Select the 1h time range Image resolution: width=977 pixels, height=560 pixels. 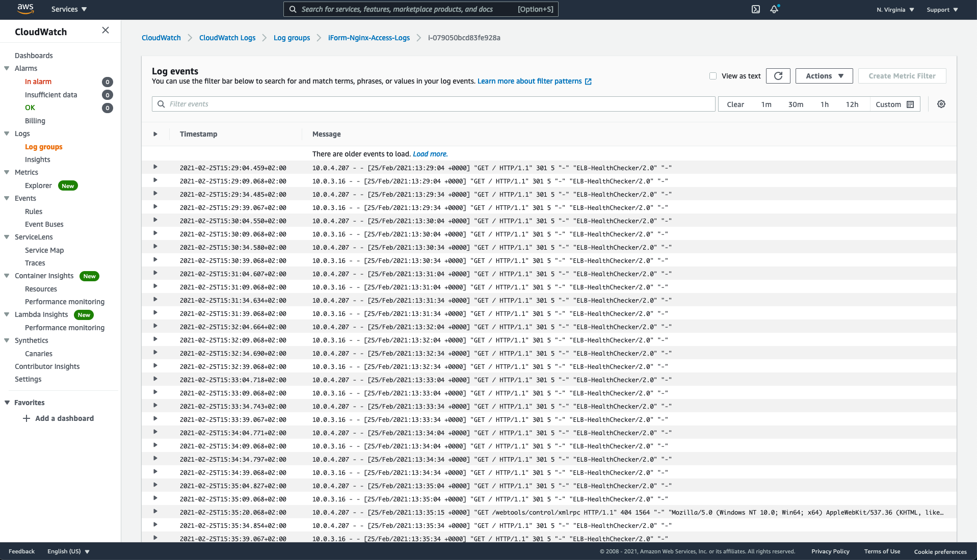pyautogui.click(x=824, y=104)
